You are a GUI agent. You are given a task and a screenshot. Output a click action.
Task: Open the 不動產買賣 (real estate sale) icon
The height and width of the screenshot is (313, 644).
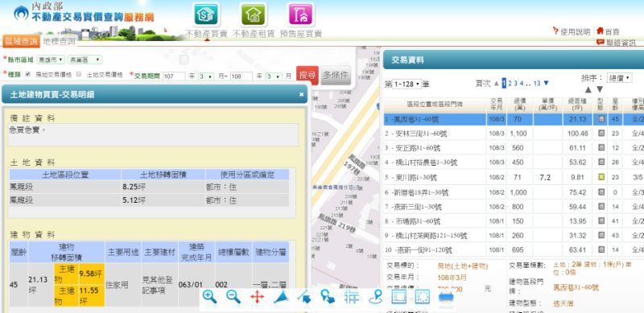pyautogui.click(x=206, y=14)
